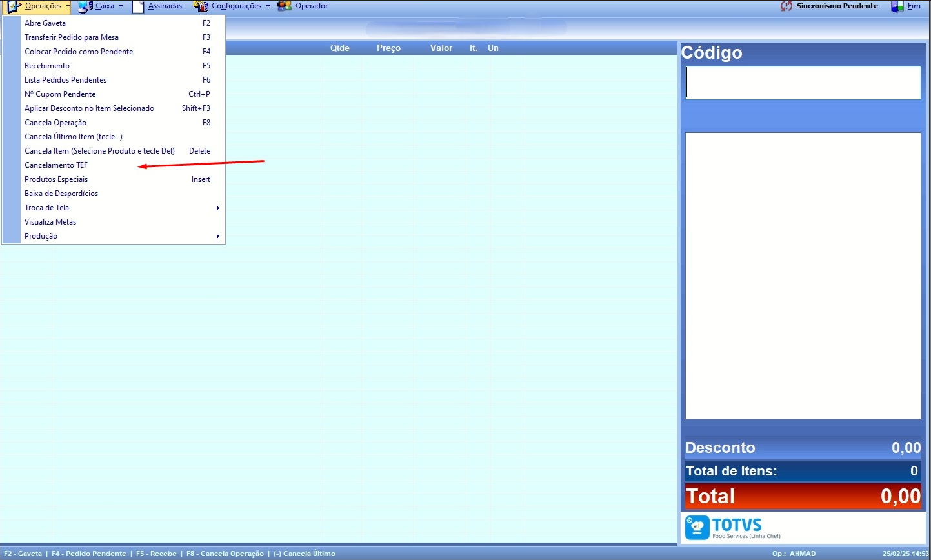The height and width of the screenshot is (560, 931).
Task: Click the Un column header
Action: pyautogui.click(x=493, y=48)
